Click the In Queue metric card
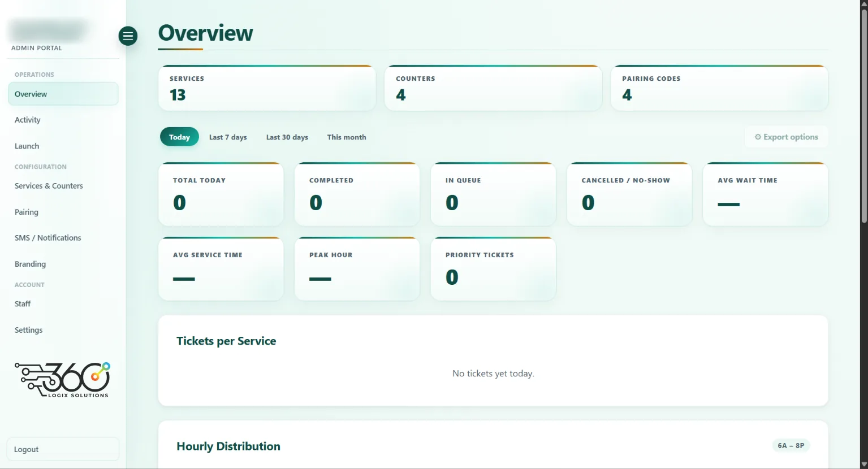Screen dimensions: 868x469 [x=493, y=194]
